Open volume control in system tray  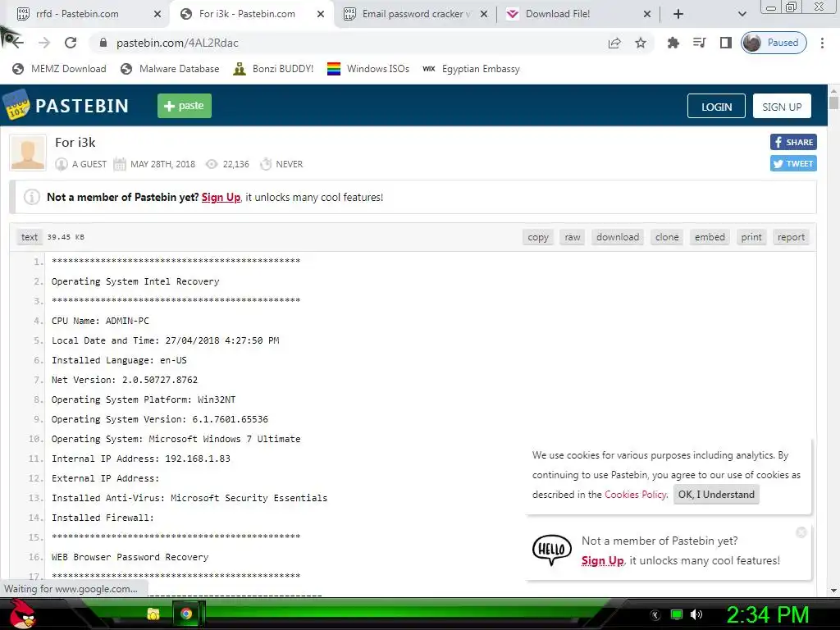pyautogui.click(x=696, y=614)
